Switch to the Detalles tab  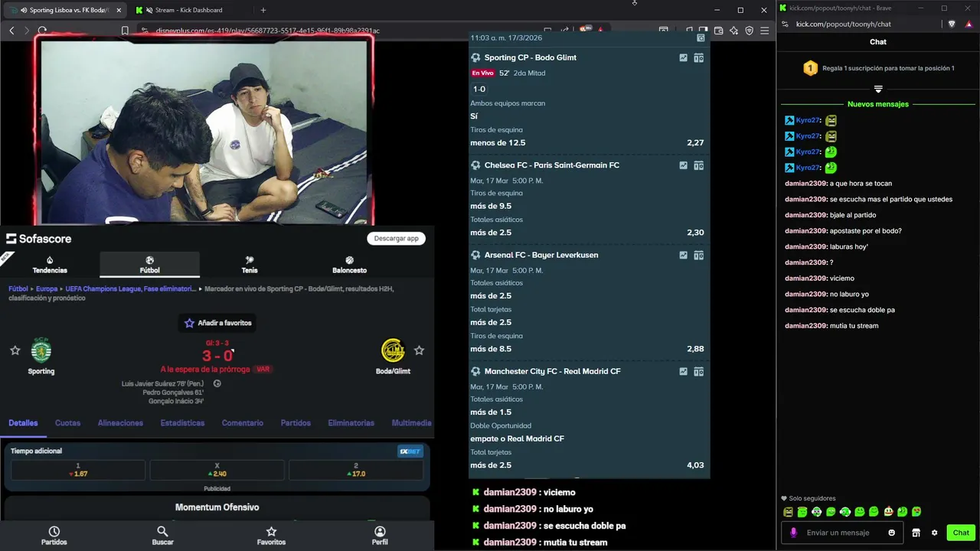tap(23, 423)
